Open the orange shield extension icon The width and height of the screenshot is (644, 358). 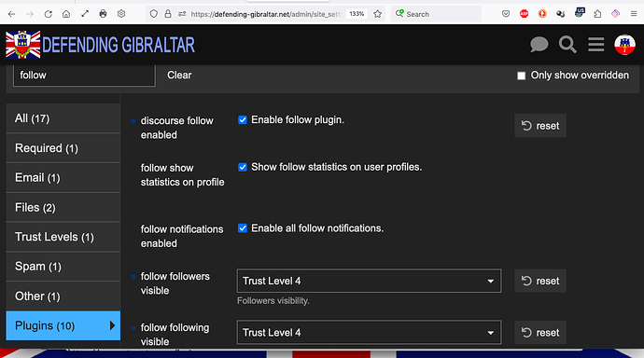542,14
